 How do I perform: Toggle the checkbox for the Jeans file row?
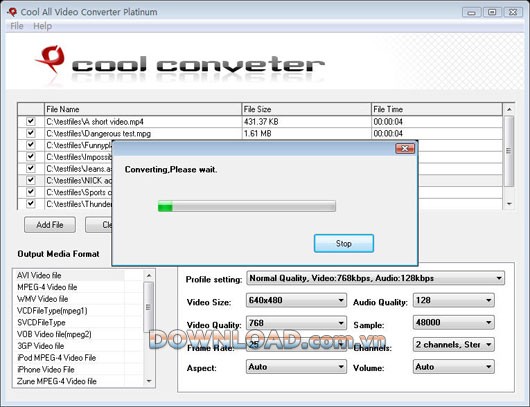coord(31,168)
